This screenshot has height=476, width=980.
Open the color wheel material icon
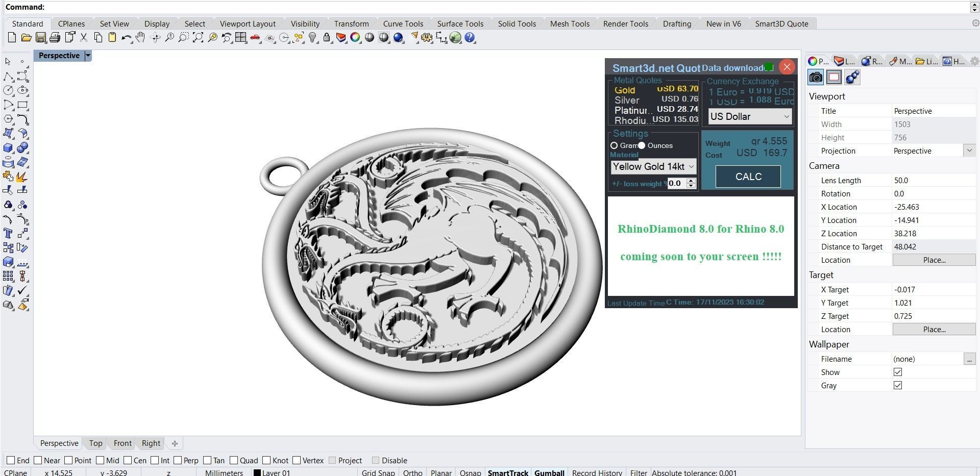click(x=355, y=38)
